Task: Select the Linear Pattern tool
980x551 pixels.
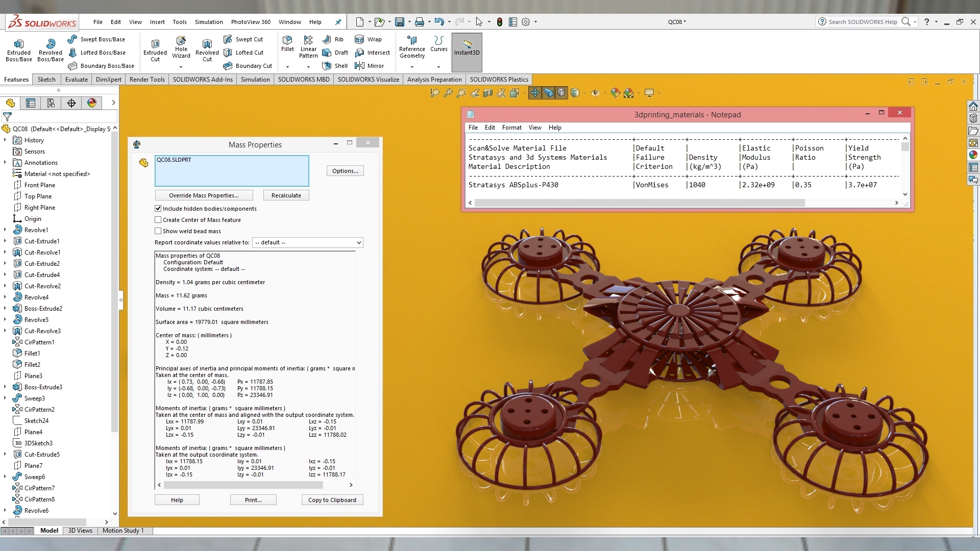Action: [x=308, y=47]
